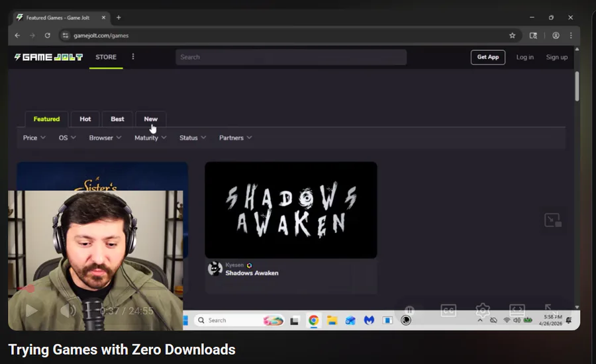Click the Kyesen developer avatar

coord(215,269)
